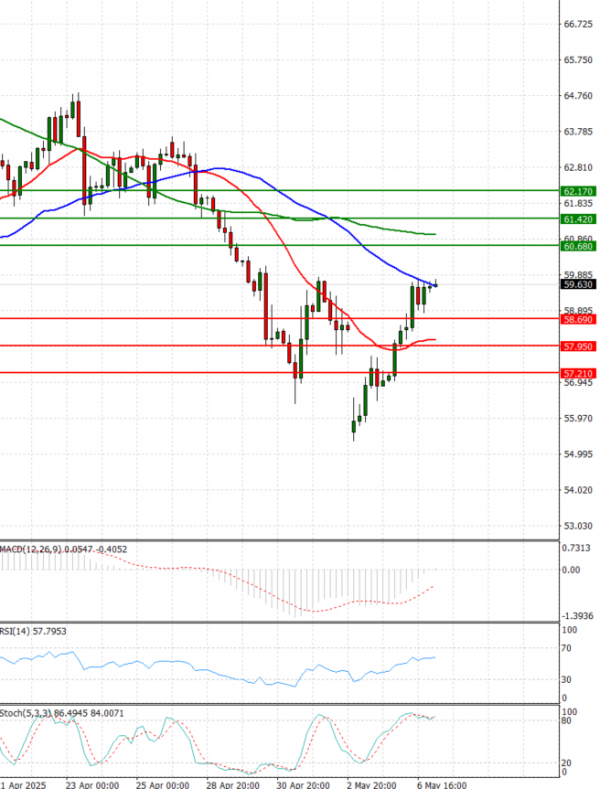Click the MACD scale value 0.7313
The width and height of the screenshot is (600, 789).
tap(576, 548)
